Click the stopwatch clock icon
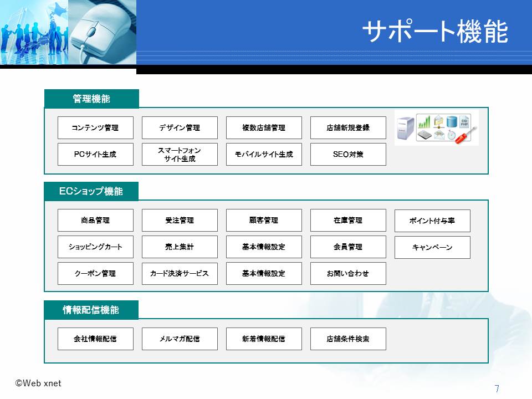This screenshot has width=532, height=399. click(451, 135)
